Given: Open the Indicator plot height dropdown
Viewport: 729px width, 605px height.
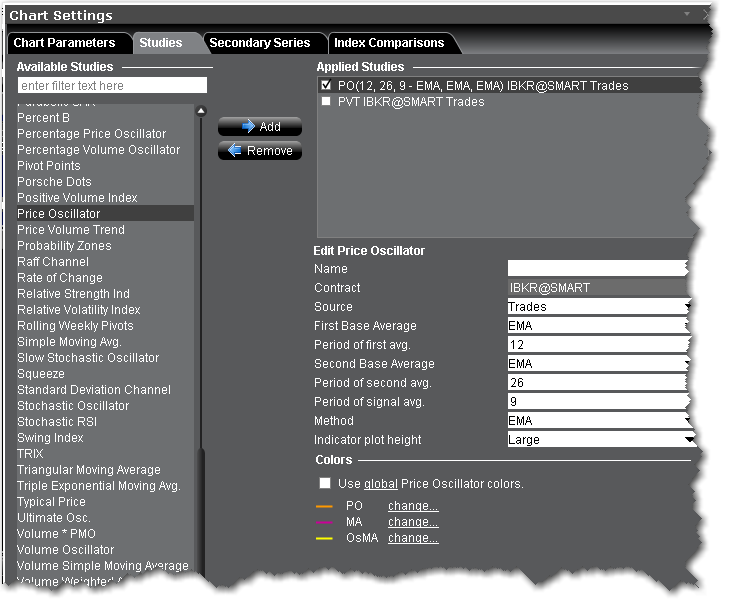Looking at the screenshot, I should coord(598,440).
